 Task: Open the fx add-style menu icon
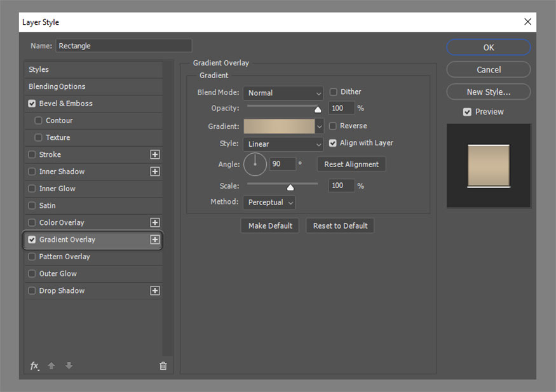(x=34, y=366)
